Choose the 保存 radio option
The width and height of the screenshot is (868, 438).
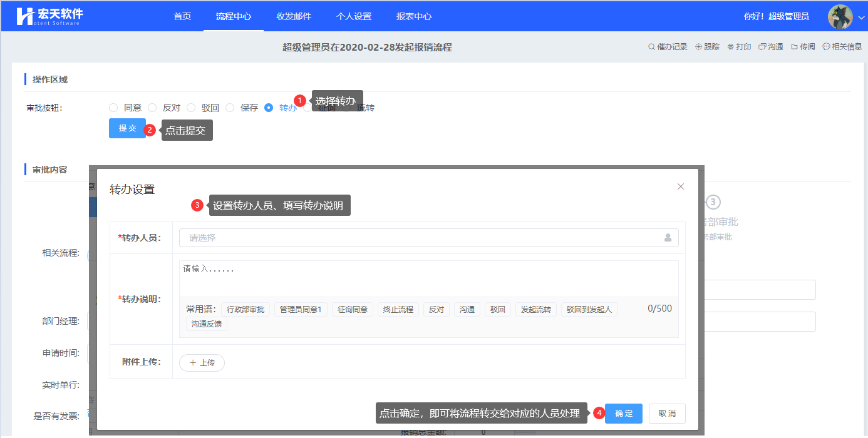pos(230,108)
